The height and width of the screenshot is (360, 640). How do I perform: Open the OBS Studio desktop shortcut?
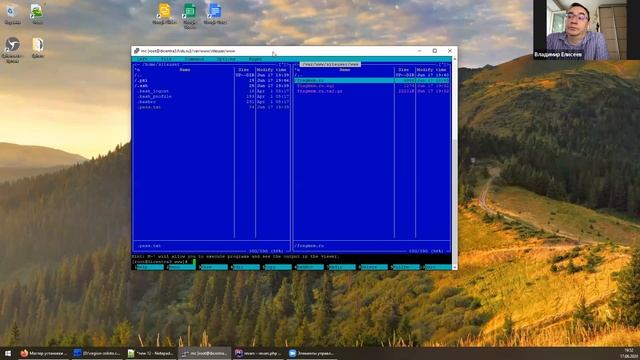(12, 50)
